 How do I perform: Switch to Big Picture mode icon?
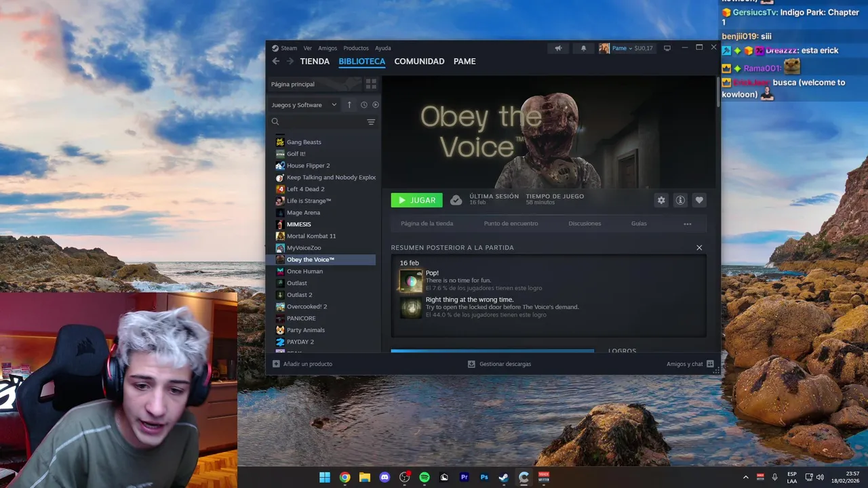click(x=667, y=48)
